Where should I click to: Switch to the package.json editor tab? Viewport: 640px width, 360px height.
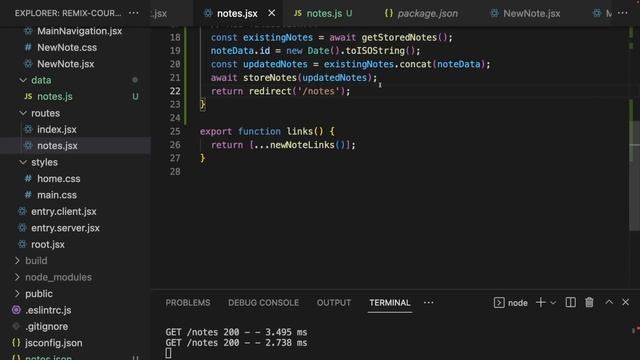pos(422,13)
